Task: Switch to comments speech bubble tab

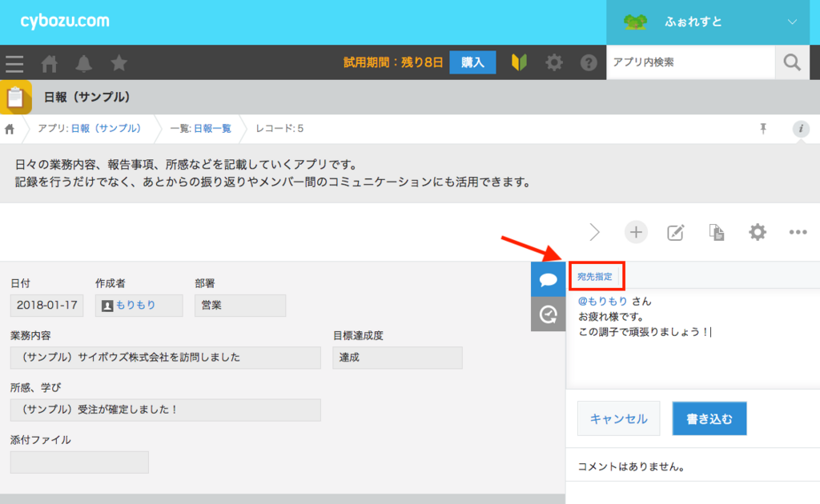Action: pyautogui.click(x=548, y=279)
